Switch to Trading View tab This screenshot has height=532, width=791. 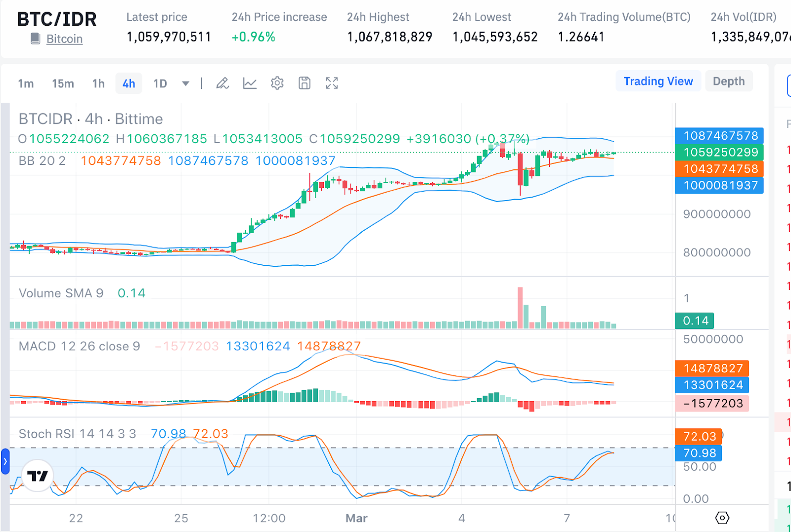(x=658, y=81)
